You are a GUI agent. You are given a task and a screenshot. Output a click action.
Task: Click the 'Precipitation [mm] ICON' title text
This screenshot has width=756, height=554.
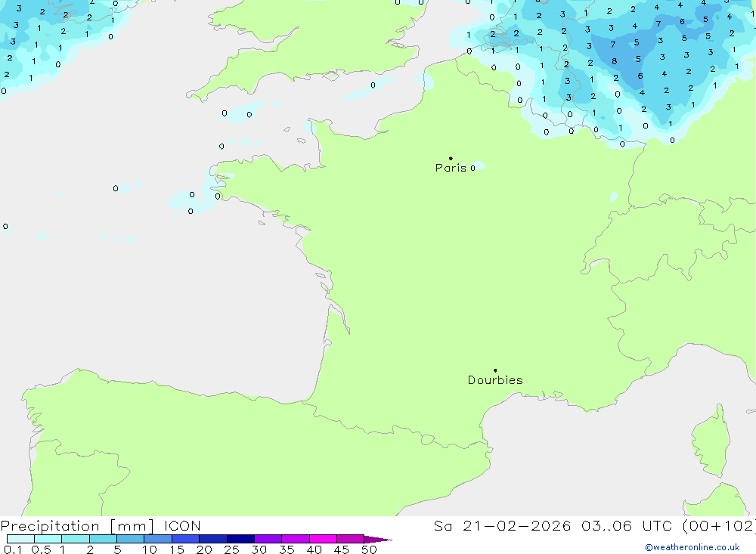101,525
